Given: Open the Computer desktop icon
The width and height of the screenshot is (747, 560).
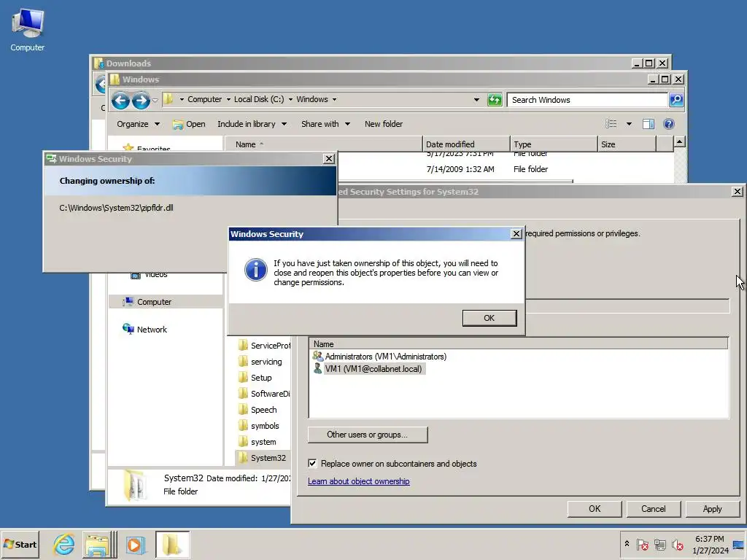Looking at the screenshot, I should (x=28, y=29).
